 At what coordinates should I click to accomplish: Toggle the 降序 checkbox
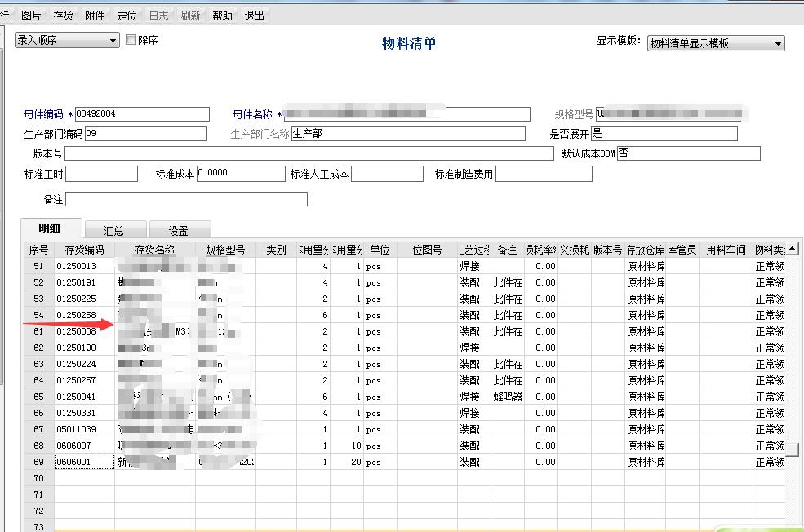point(131,39)
